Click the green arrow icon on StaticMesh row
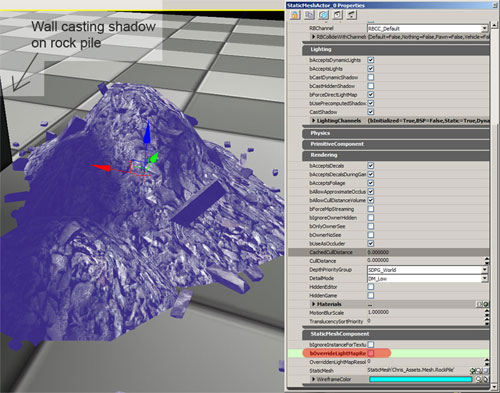This screenshot has width=500, height=393. (x=473, y=371)
